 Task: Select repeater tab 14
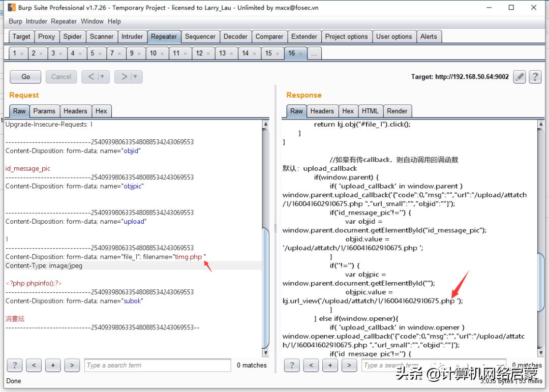click(x=249, y=53)
